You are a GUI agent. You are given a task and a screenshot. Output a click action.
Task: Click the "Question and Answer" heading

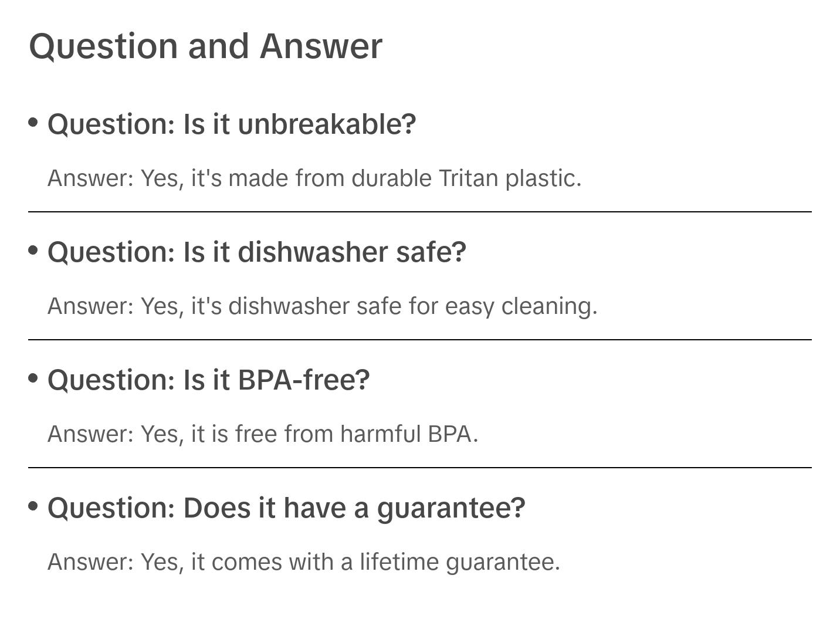(205, 46)
